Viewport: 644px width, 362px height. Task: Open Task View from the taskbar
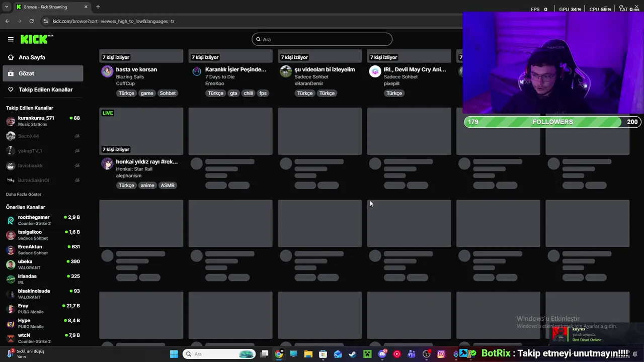click(264, 354)
